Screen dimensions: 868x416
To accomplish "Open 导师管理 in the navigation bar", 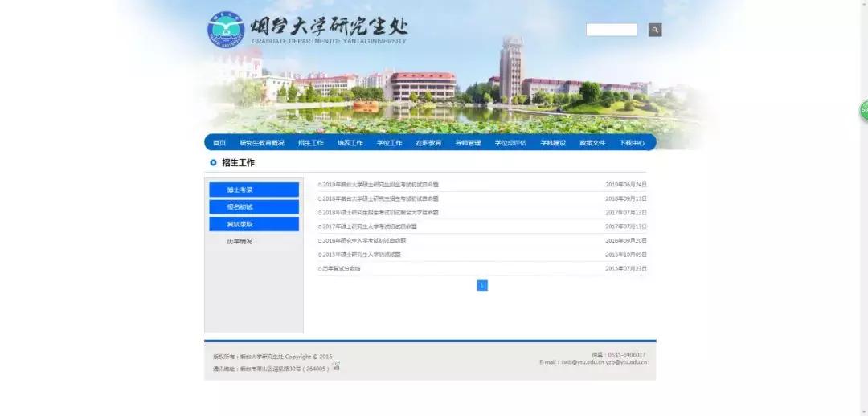I will (x=469, y=143).
